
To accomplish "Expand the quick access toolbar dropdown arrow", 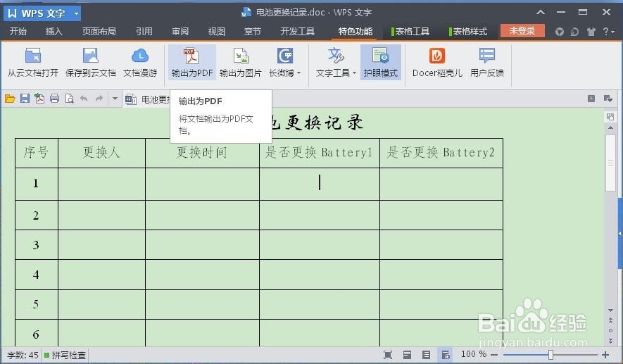I will pos(115,98).
